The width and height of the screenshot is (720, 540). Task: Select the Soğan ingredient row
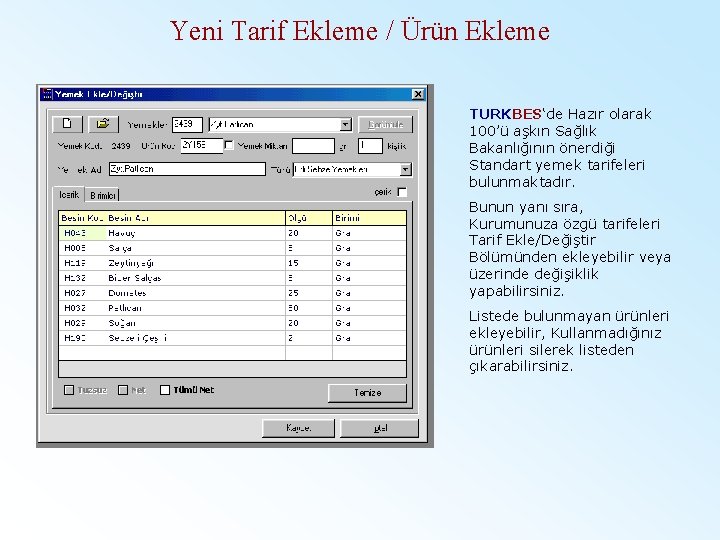(232, 323)
